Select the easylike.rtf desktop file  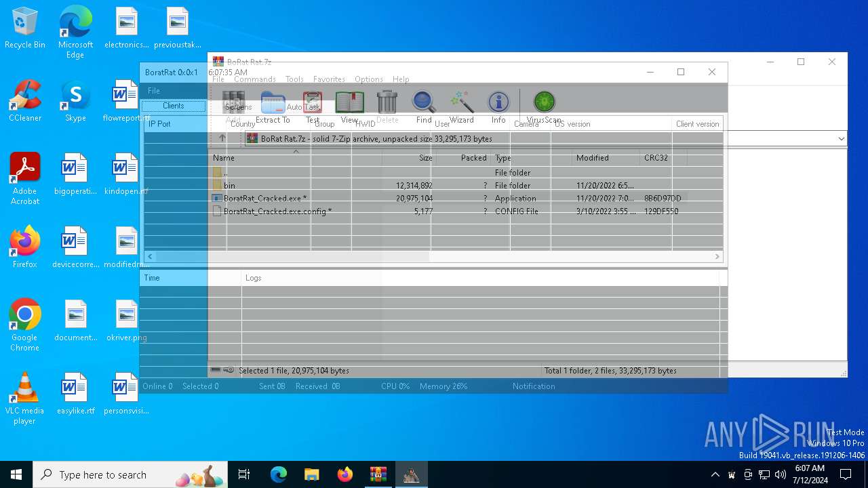coord(75,394)
